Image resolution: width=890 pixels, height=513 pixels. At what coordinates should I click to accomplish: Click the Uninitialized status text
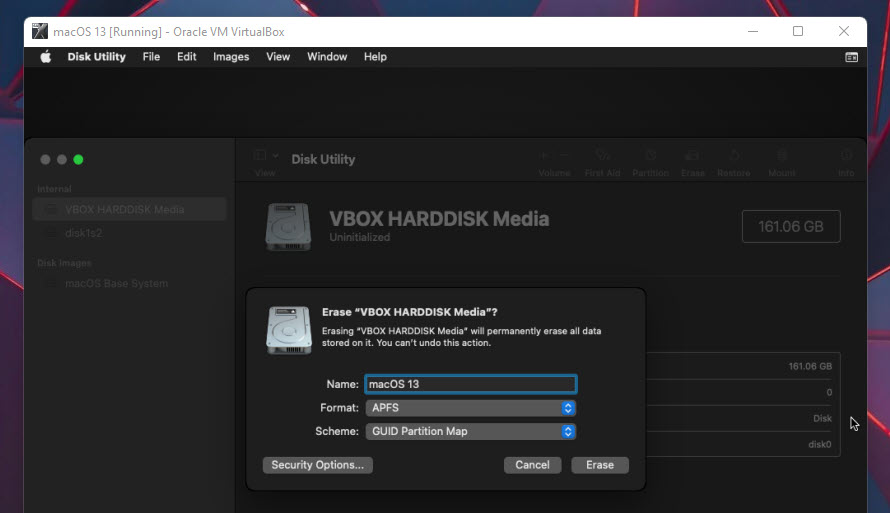(360, 237)
